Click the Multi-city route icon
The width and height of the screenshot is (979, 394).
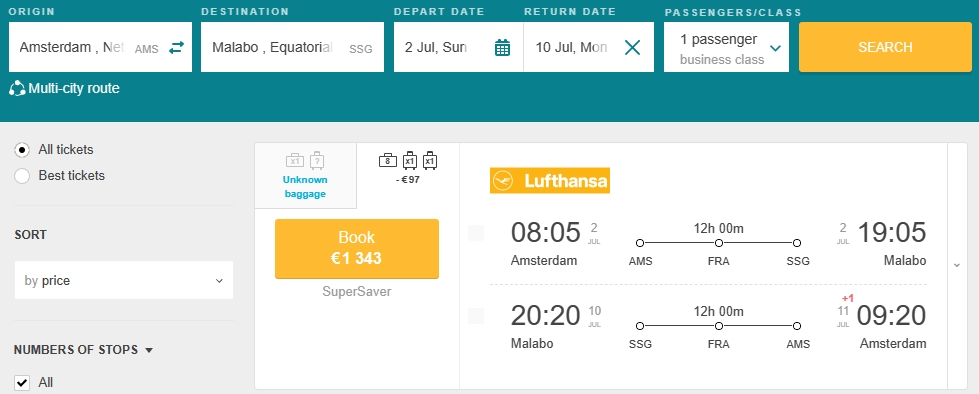(x=17, y=89)
